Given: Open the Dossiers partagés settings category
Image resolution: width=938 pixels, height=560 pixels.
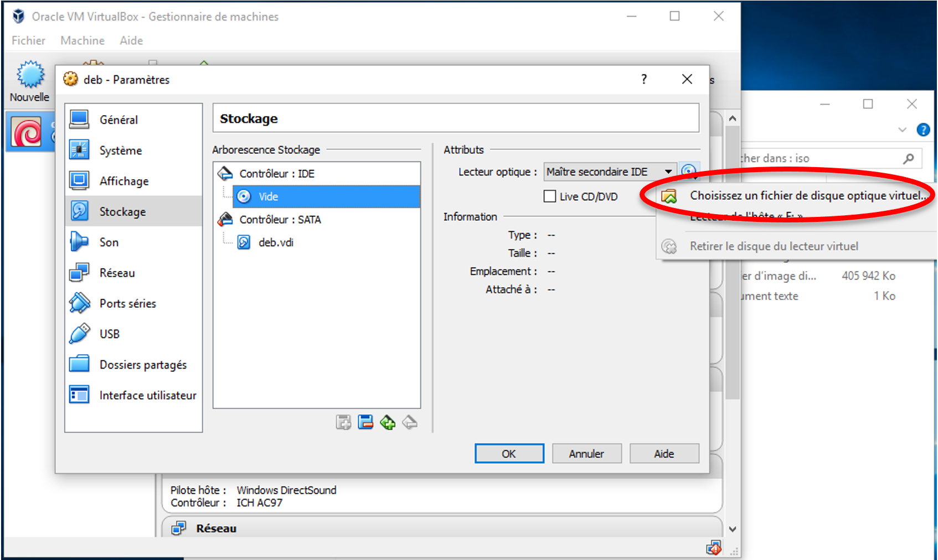Looking at the screenshot, I should pos(133,365).
